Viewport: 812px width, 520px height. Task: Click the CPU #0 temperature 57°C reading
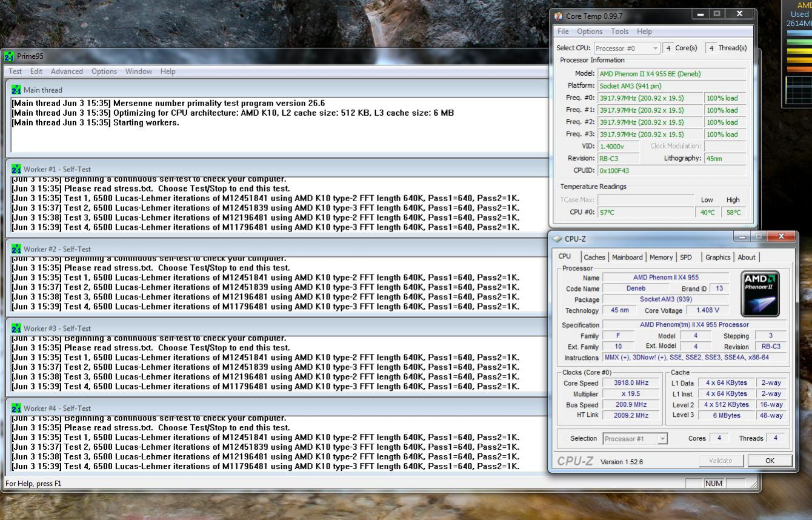point(645,212)
